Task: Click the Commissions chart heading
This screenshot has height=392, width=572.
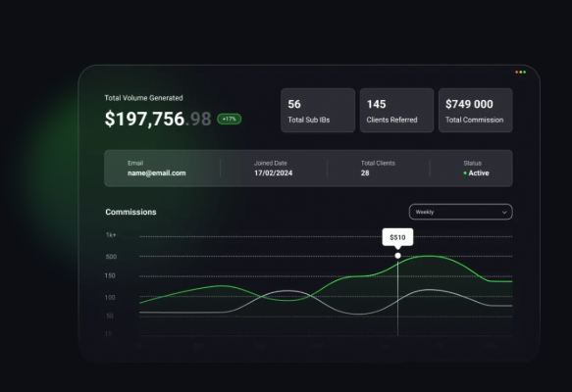Action: click(130, 212)
